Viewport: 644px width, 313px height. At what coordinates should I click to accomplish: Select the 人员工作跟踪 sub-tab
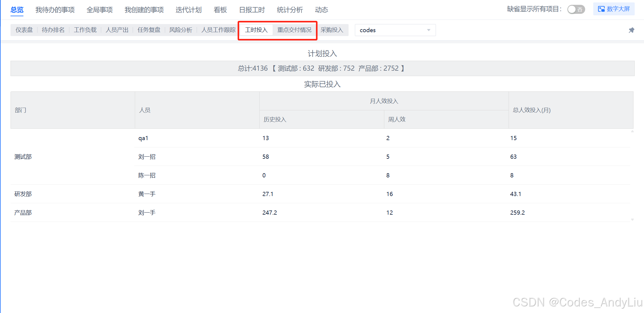click(x=219, y=30)
